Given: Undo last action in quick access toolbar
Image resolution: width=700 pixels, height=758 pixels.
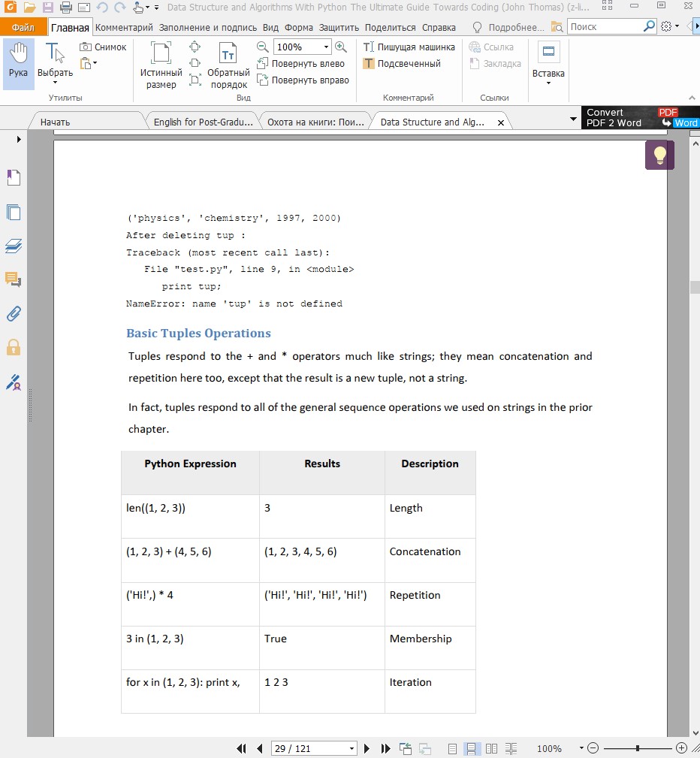Looking at the screenshot, I should click(102, 8).
